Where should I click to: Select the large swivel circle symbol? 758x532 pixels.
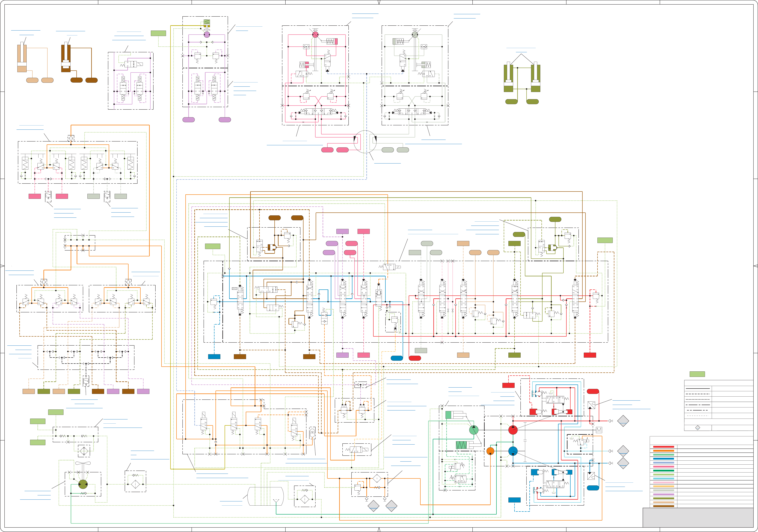[x=365, y=141]
